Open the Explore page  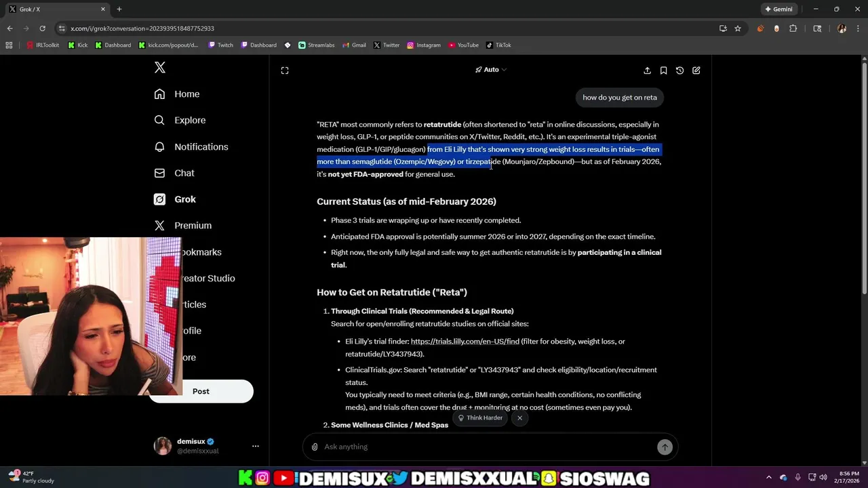tap(180, 120)
